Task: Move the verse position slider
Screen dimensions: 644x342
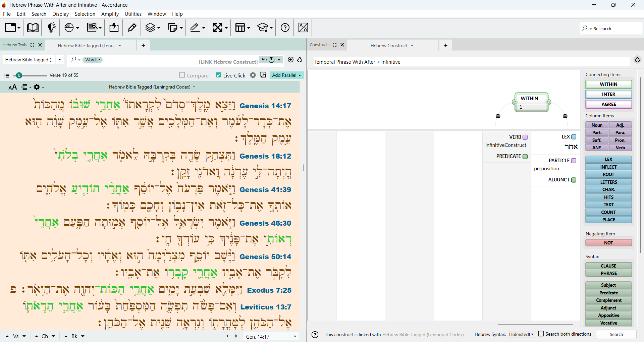Action: (x=19, y=75)
